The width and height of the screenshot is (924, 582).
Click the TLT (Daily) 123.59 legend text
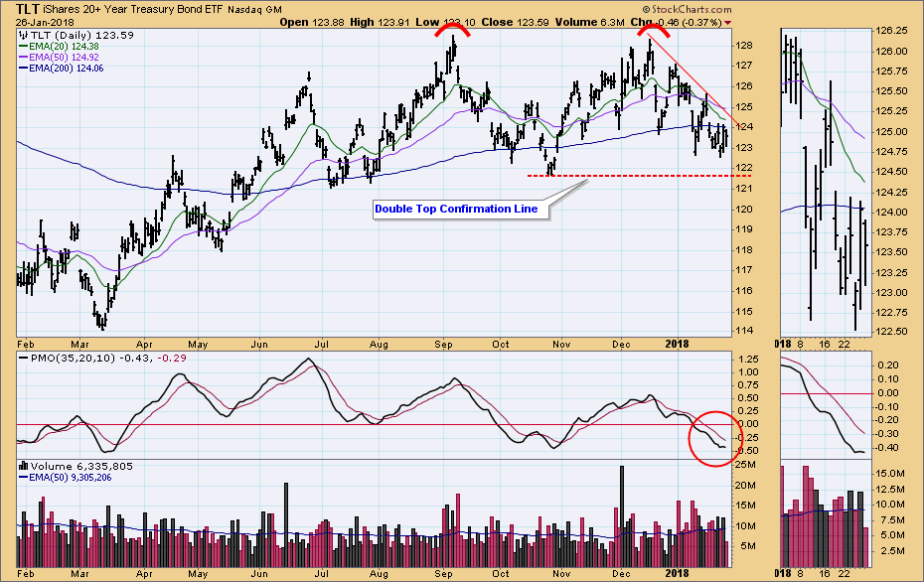coord(81,36)
